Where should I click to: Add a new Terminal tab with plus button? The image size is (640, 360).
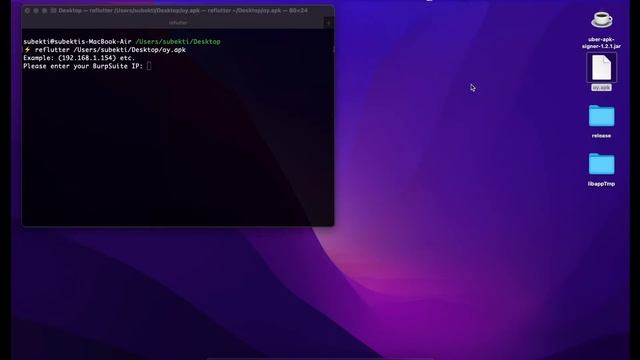point(328,23)
